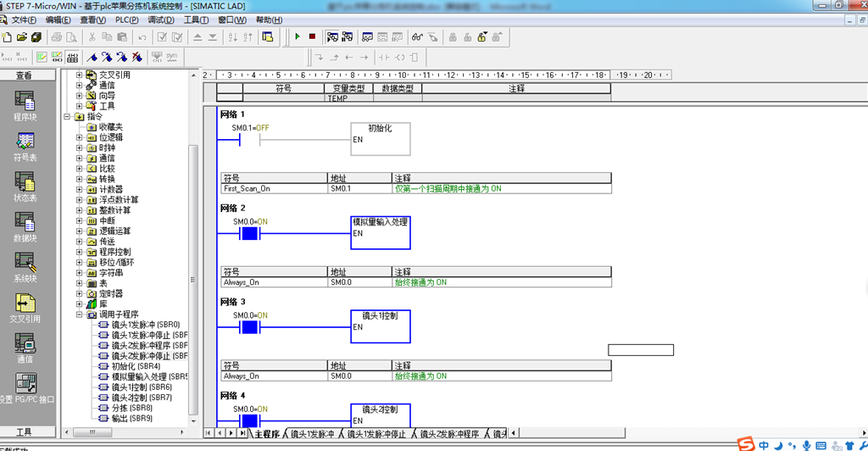
Task: Toggle chart status view icon
Action: point(367,37)
